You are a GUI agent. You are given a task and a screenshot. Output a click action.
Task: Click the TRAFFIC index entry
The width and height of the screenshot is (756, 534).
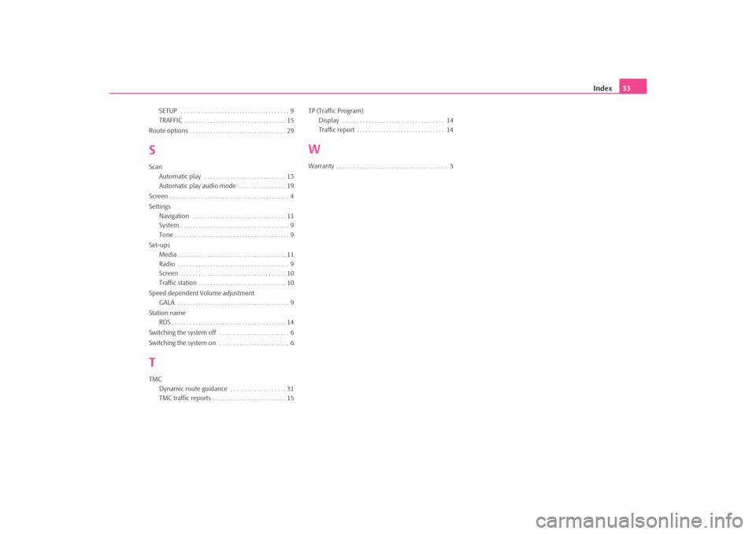(171, 121)
